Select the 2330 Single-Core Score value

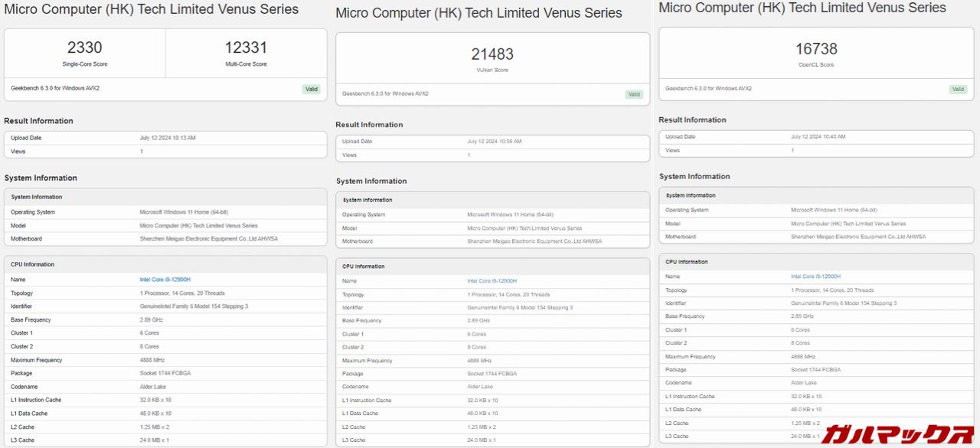[84, 47]
